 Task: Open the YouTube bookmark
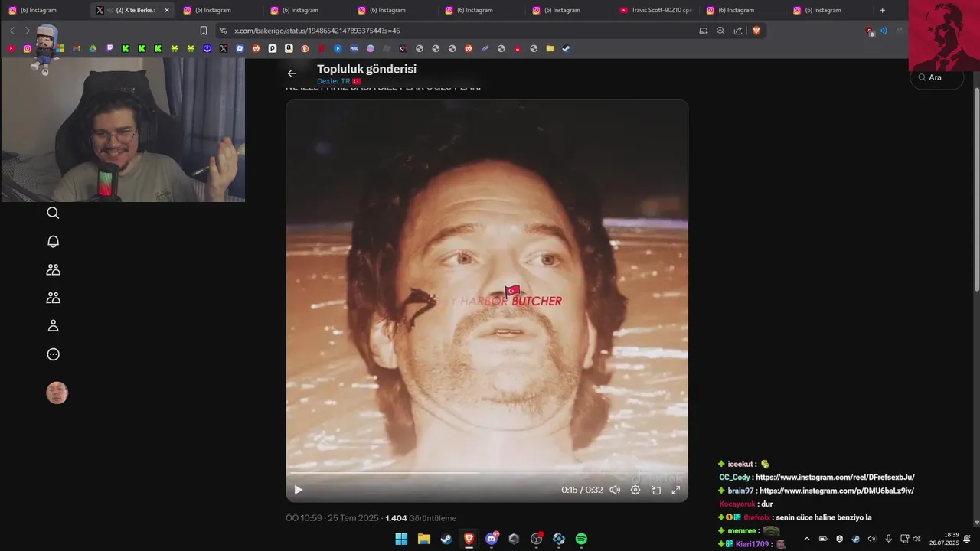click(x=11, y=48)
